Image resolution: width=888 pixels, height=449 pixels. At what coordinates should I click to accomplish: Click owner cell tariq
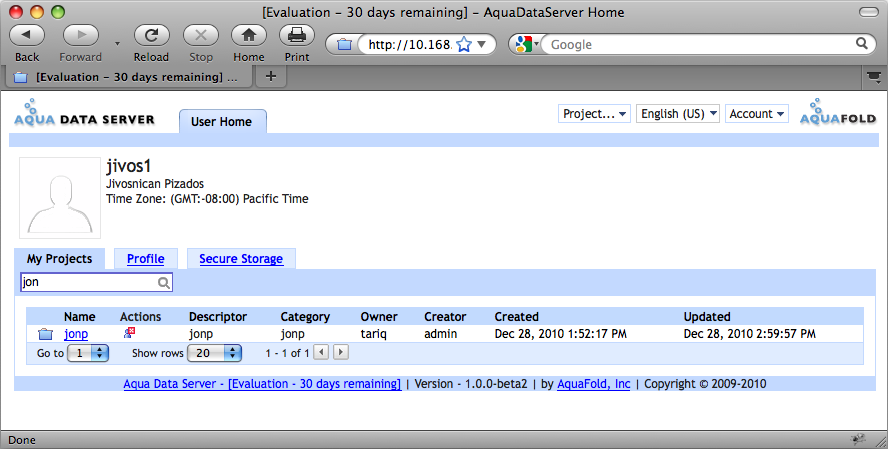374,334
